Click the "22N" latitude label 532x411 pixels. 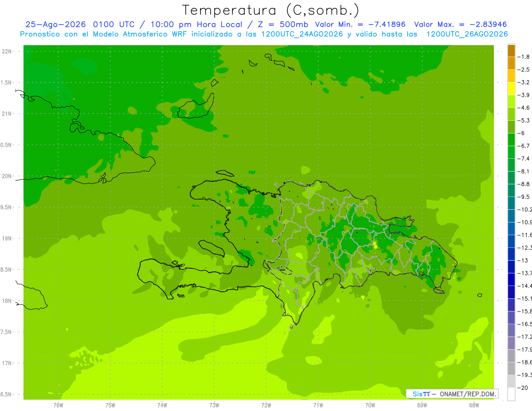tap(6, 51)
